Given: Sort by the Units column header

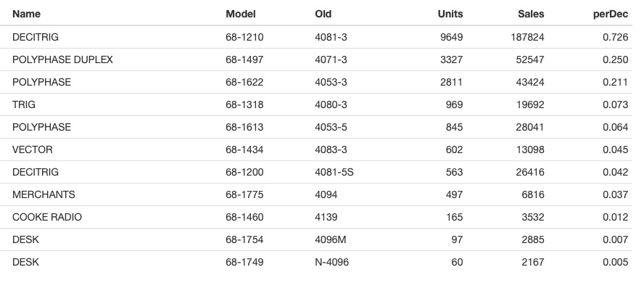Looking at the screenshot, I should [x=450, y=14].
